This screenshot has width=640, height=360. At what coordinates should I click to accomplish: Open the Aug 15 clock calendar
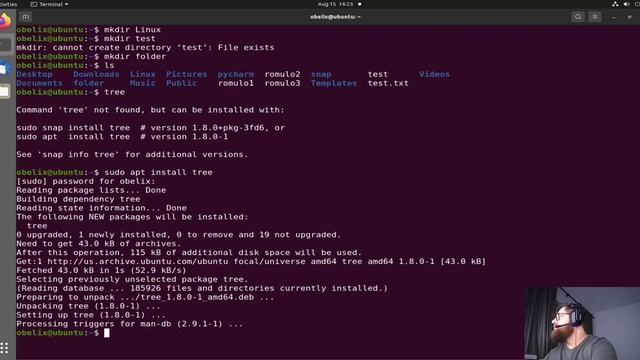(336, 4)
